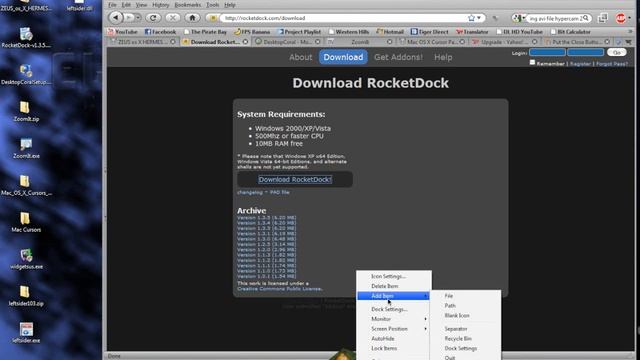Go to the Get Addons! page
The width and height of the screenshot is (640, 360).
(x=398, y=57)
